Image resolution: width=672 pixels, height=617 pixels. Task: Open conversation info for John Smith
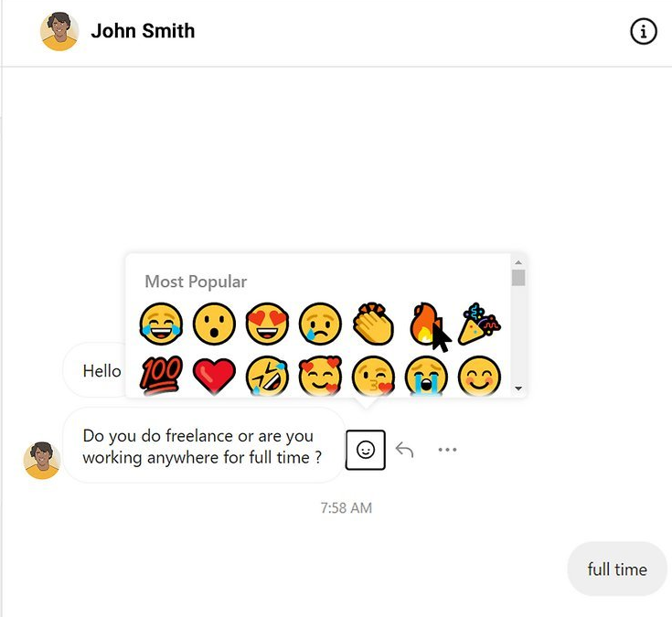point(644,31)
